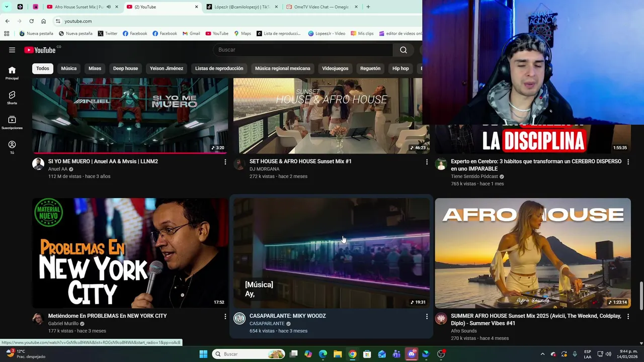The width and height of the screenshot is (644, 362).
Task: Open the YouTube hamburger guide menu
Action: (12, 50)
